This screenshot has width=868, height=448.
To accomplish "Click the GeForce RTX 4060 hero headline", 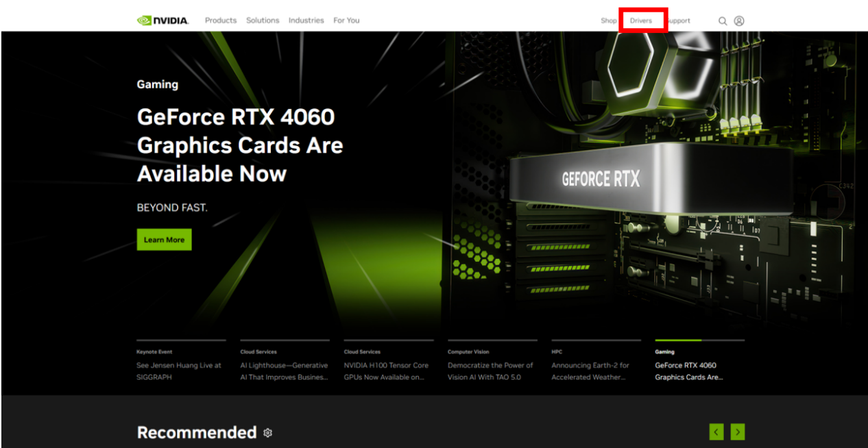I will [240, 145].
